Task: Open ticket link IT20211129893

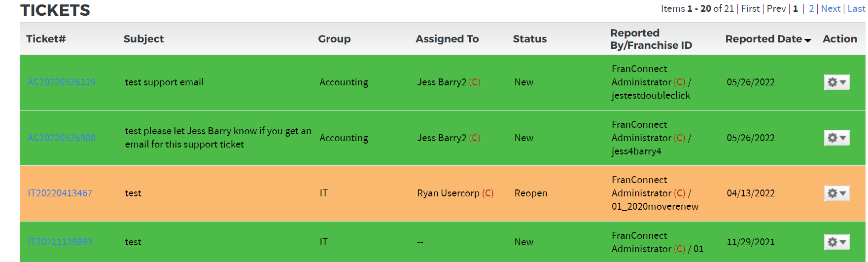Action: click(60, 242)
